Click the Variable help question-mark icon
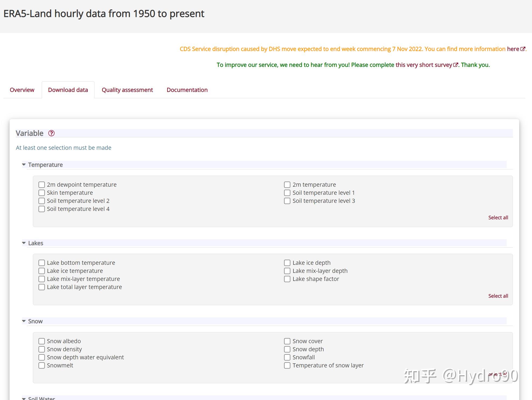Viewport: 532px width, 400px height. pos(51,133)
